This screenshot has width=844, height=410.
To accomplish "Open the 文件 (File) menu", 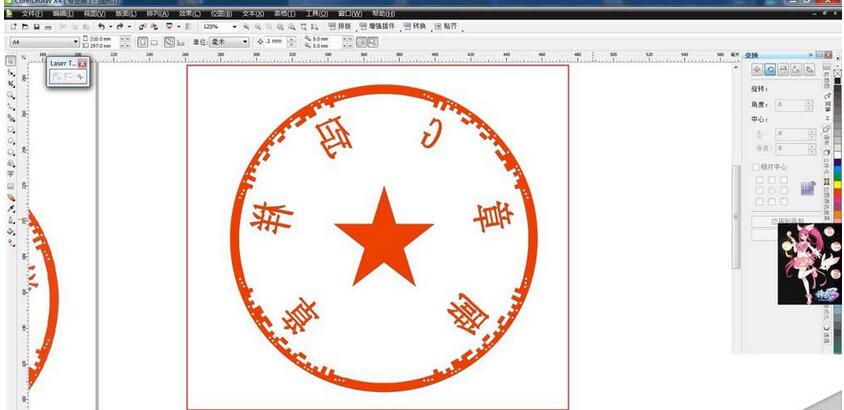I will coord(31,13).
